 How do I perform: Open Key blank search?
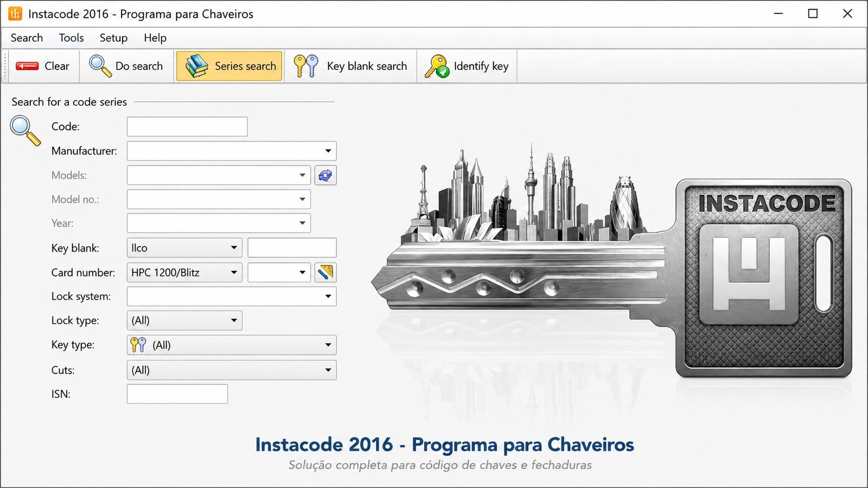click(350, 66)
